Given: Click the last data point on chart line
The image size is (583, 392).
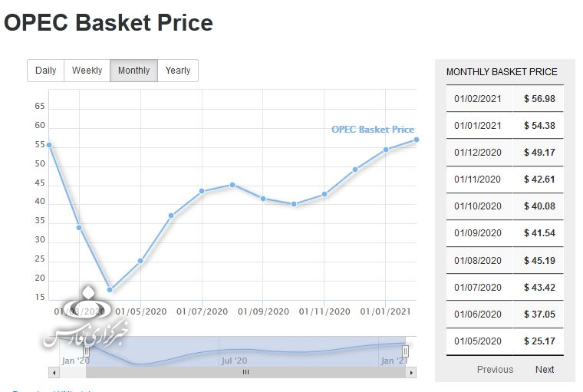Looking at the screenshot, I should 417,140.
